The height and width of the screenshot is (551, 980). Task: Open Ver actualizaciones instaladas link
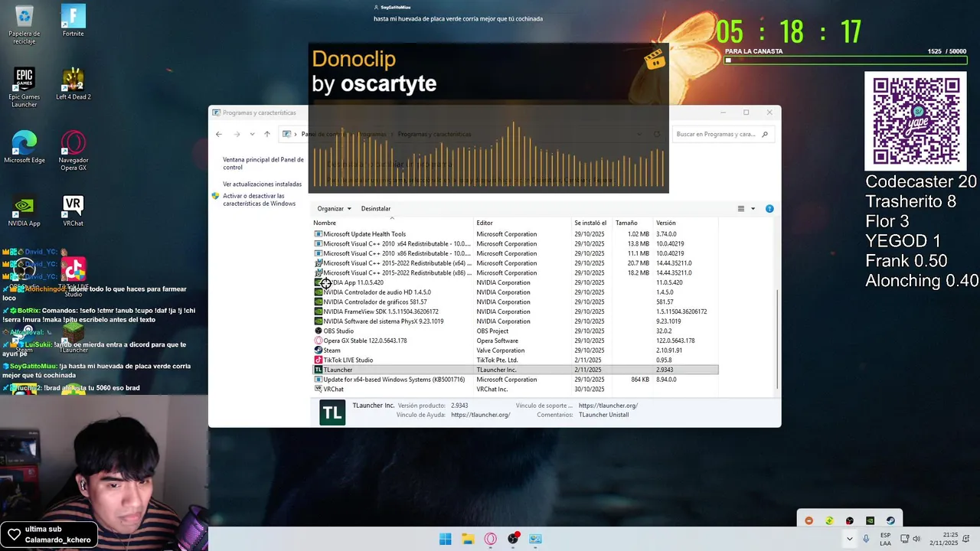(262, 184)
